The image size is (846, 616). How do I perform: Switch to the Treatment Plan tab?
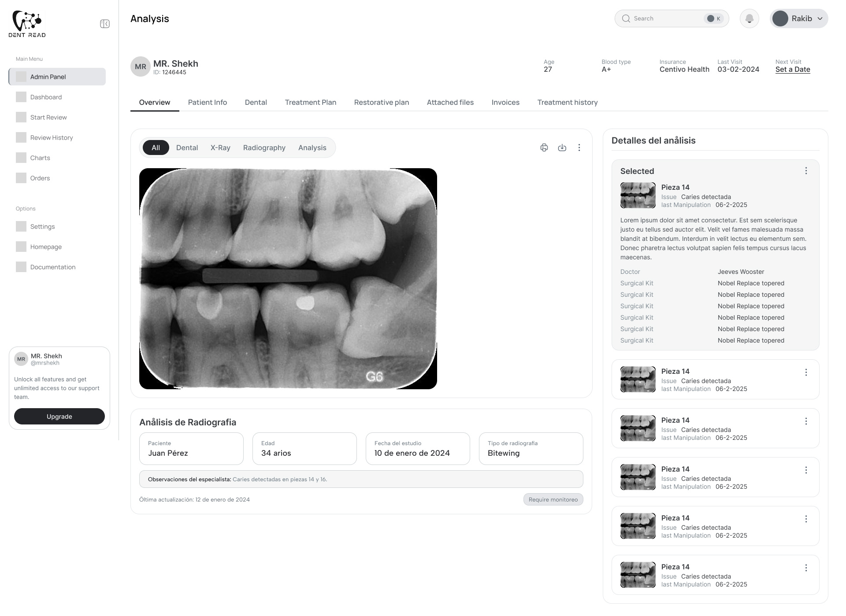pyautogui.click(x=310, y=102)
